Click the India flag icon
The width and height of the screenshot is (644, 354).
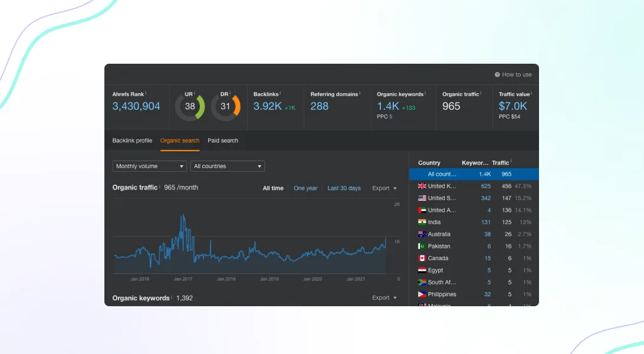422,222
